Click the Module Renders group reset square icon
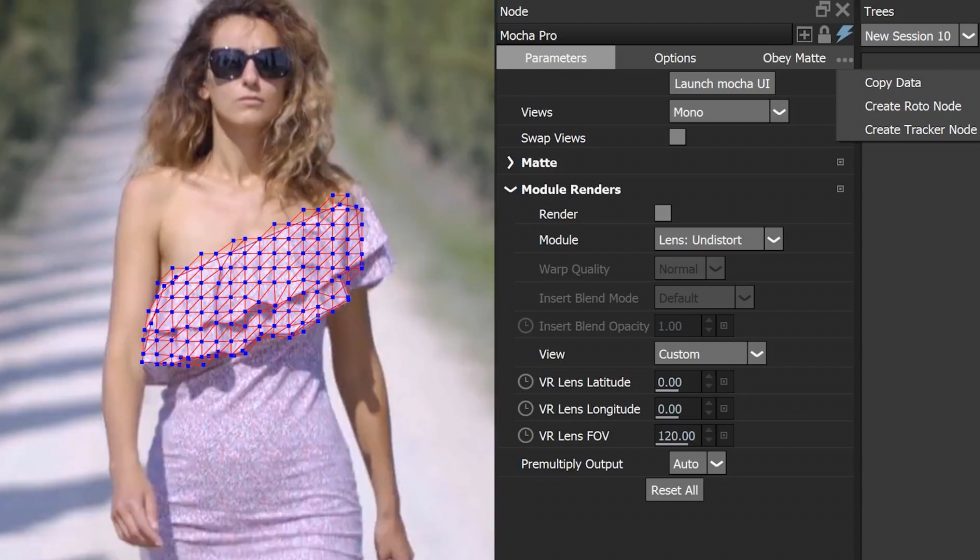The height and width of the screenshot is (560, 980). click(840, 189)
